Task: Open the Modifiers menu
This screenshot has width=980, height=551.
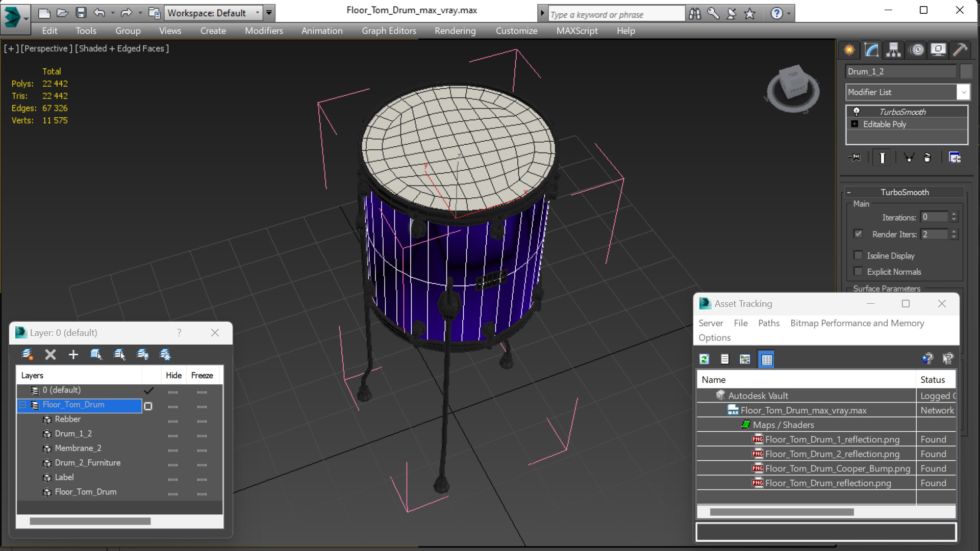Action: tap(264, 31)
